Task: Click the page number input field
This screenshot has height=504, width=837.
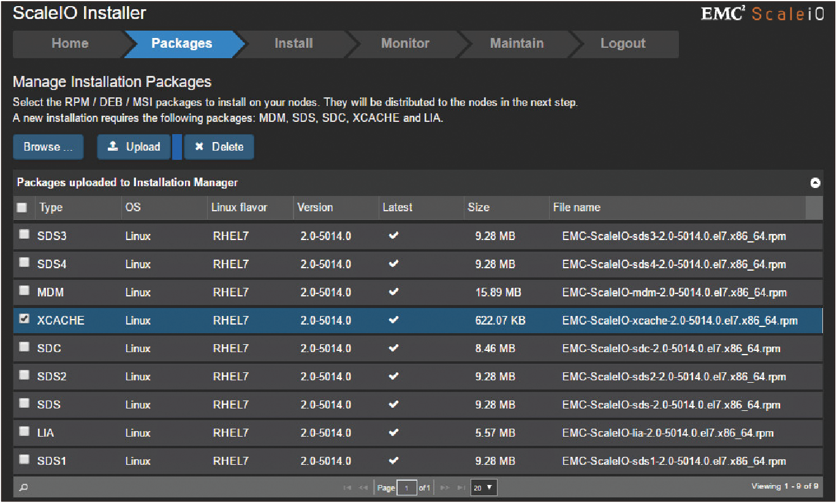Action: tap(406, 488)
